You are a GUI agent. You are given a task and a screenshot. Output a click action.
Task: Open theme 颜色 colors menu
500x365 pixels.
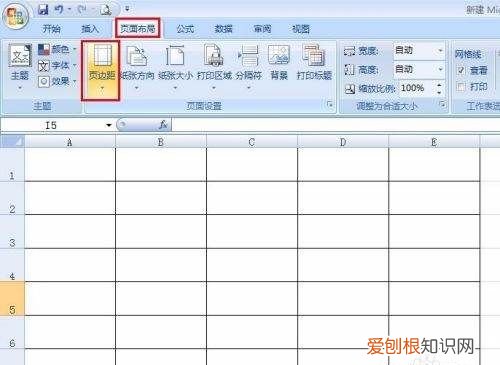click(x=57, y=50)
